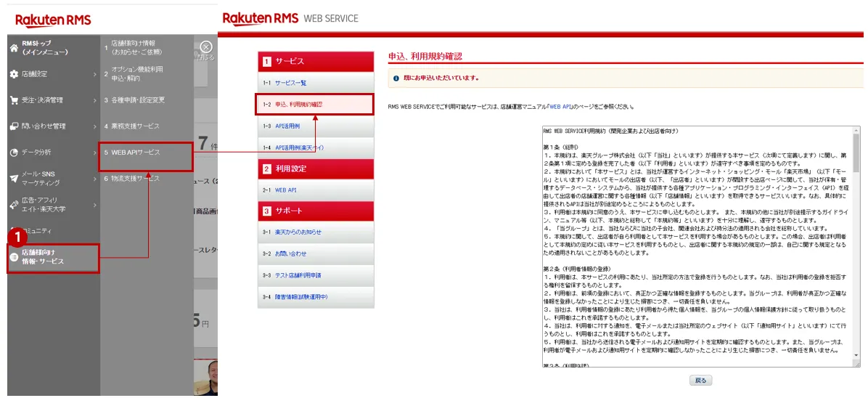Open 1-3 API活用例 link

[x=287, y=126]
